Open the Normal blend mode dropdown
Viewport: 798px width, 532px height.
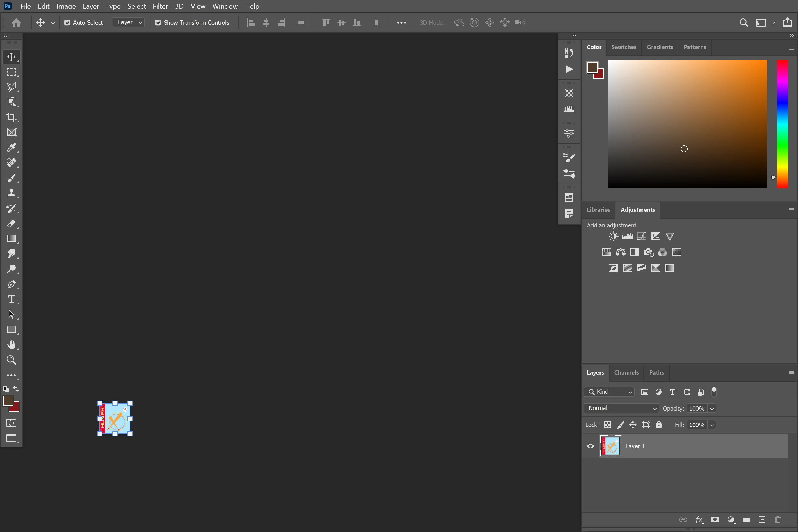coord(621,408)
